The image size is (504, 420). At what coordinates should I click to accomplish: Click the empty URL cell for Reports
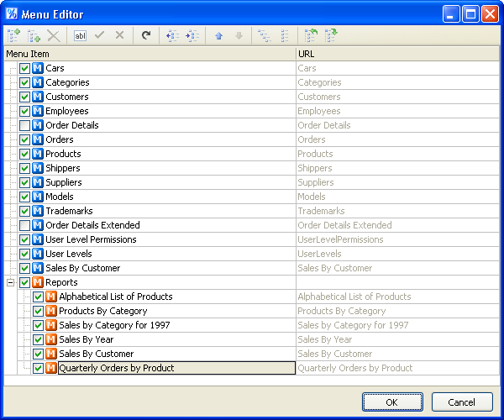pyautogui.click(x=397, y=282)
